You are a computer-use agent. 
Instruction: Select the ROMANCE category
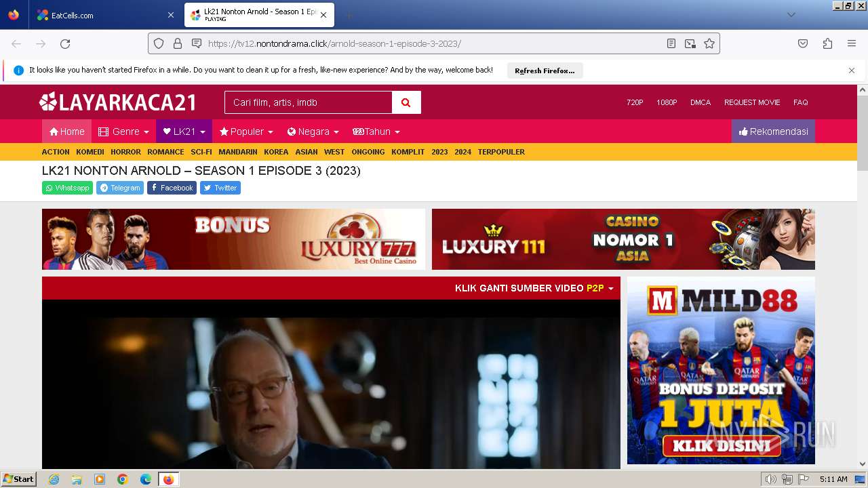tap(165, 152)
